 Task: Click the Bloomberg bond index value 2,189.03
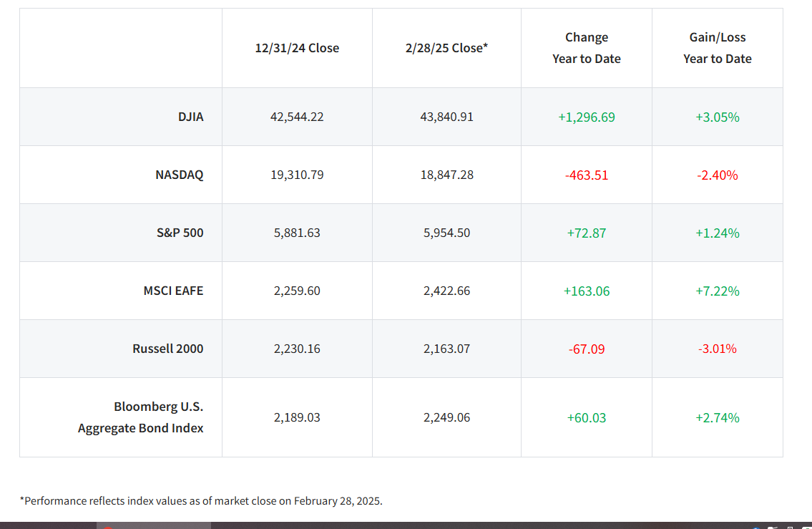coord(297,417)
